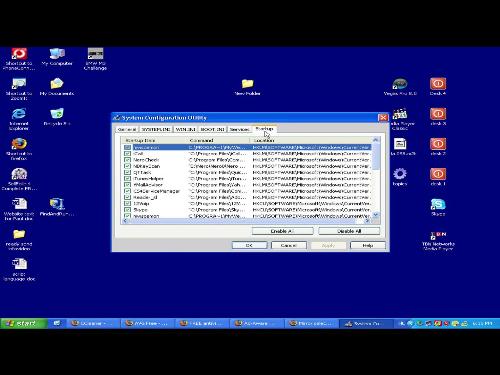Uncheck the QTTask startup item

127,172
